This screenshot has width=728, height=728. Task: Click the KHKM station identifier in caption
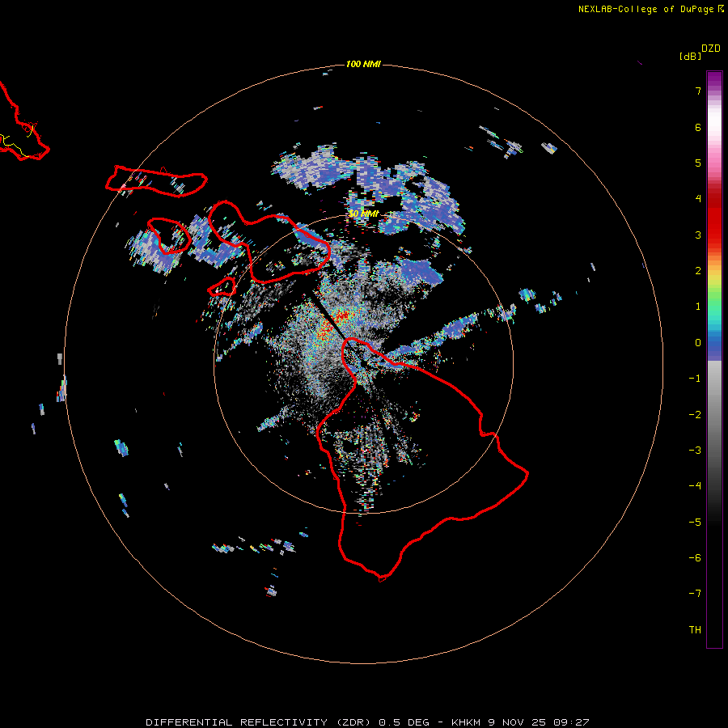[468, 722]
